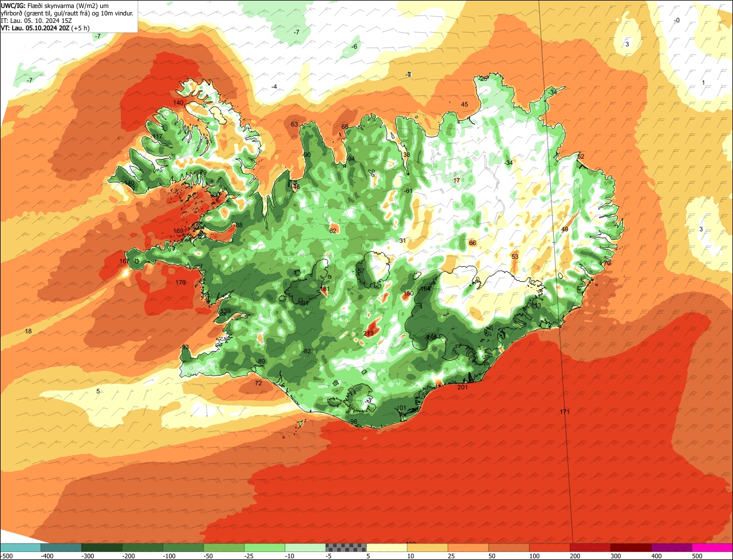733x560 pixels.
Task: Click the map value 179
Action: pos(180,282)
